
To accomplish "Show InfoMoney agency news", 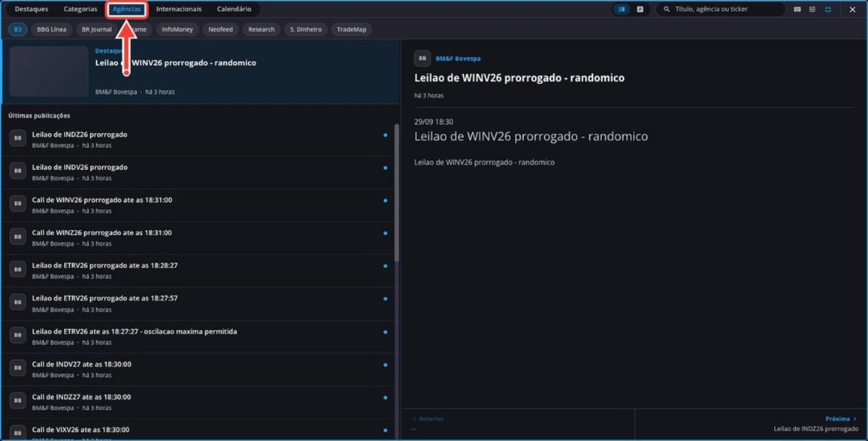I will (x=177, y=29).
